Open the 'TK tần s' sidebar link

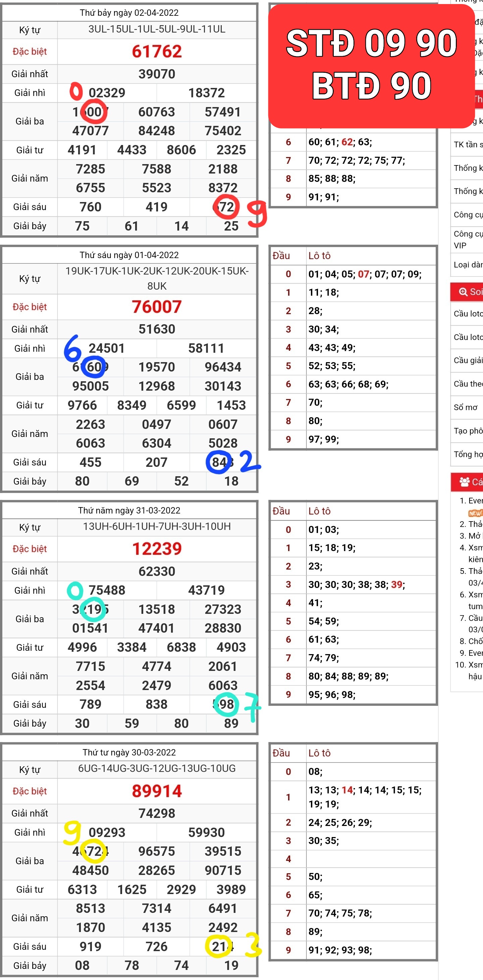[468, 145]
